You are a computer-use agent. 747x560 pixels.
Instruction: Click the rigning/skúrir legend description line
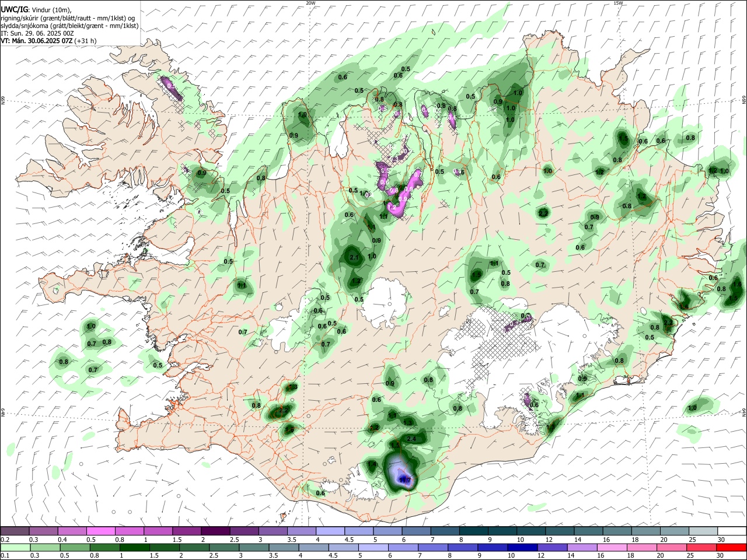click(68, 18)
